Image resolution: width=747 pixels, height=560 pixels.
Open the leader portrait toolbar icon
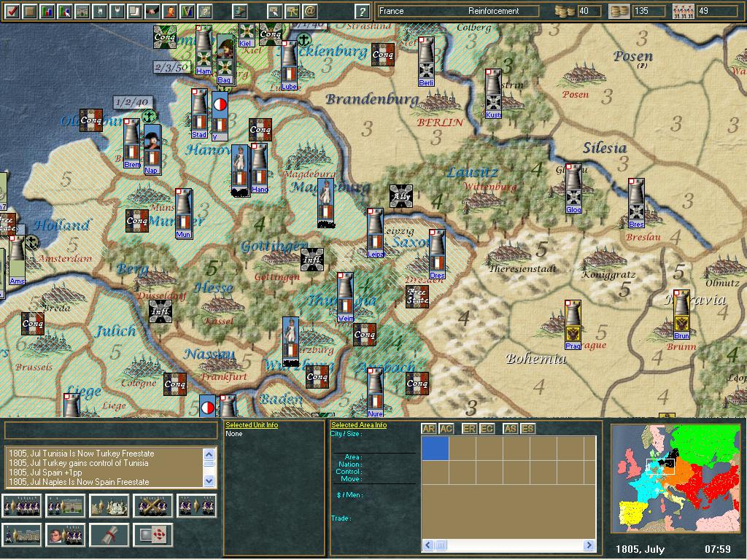(170, 11)
